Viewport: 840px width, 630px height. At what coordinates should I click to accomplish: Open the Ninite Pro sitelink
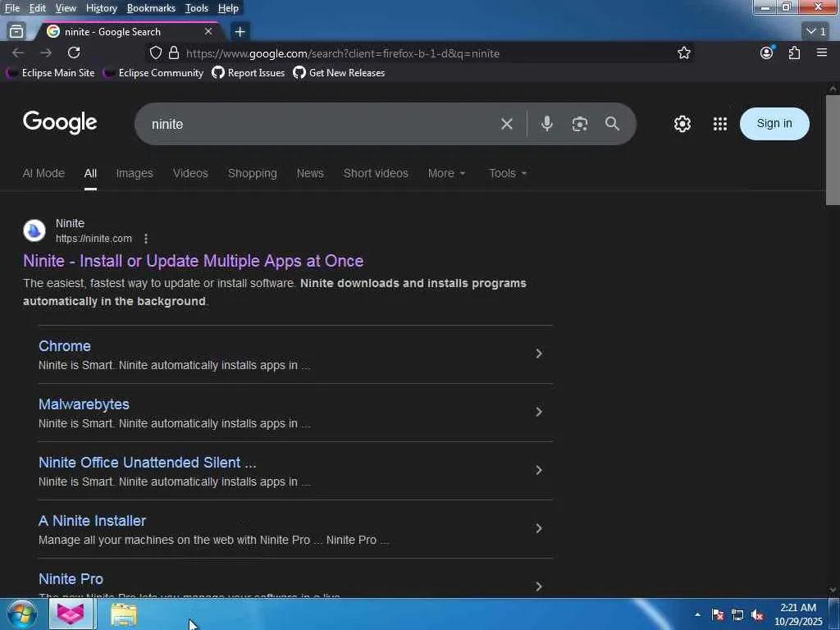click(x=71, y=578)
